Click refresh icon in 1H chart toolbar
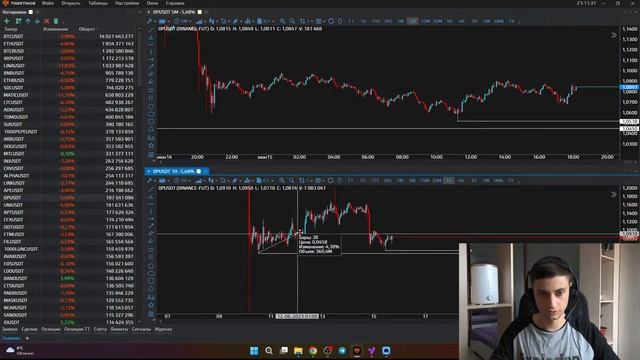 [331, 180]
